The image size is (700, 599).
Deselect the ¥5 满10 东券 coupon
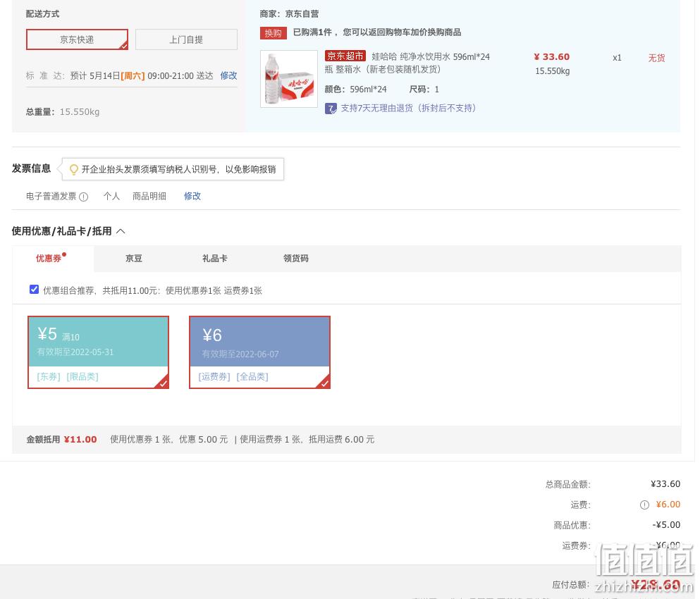pos(98,352)
